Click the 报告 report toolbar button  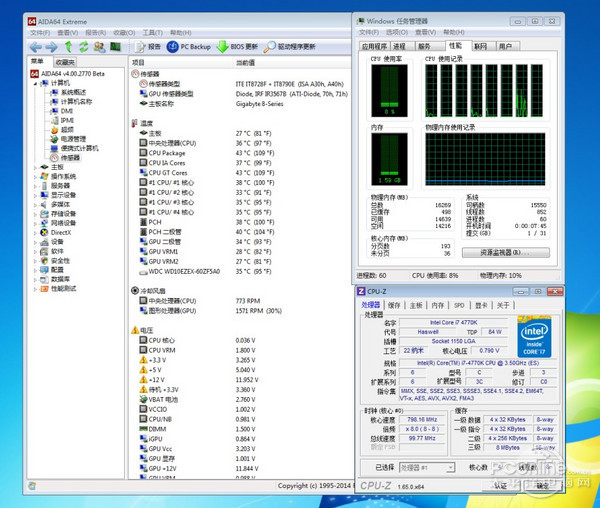pos(147,46)
